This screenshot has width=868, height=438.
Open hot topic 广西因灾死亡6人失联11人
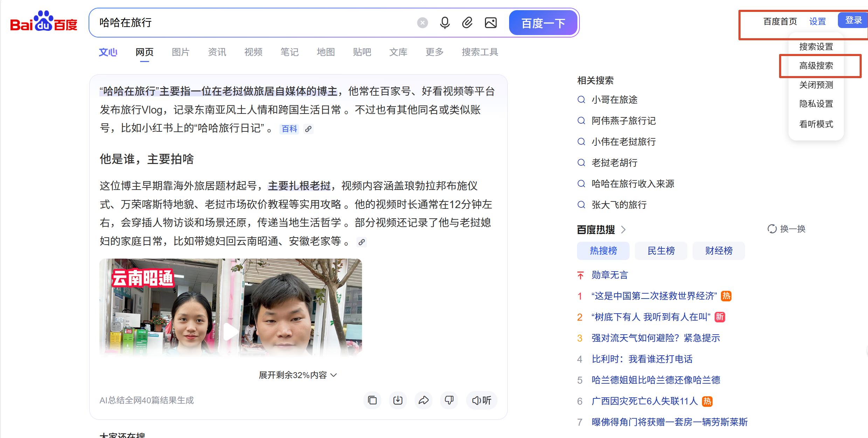tap(645, 401)
